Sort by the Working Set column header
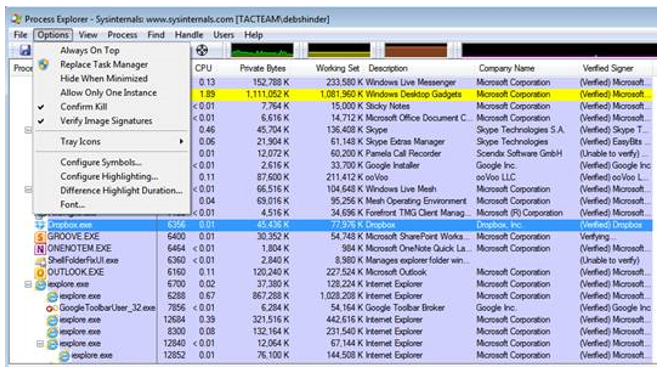Viewport: 662px width, 369px height. click(337, 68)
